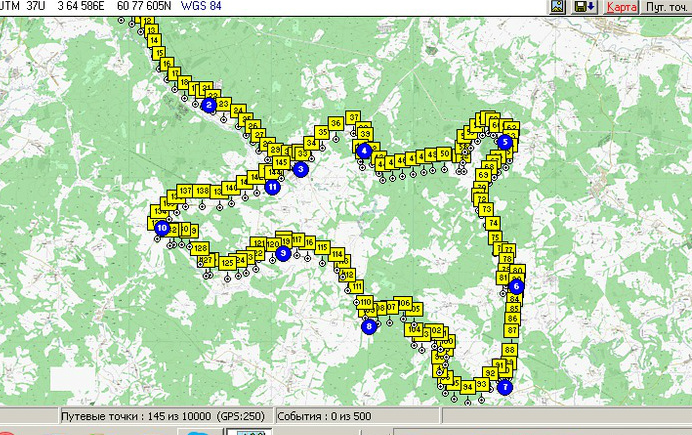The width and height of the screenshot is (692, 435).
Task: Open the map image picture icon
Action: 557,7
